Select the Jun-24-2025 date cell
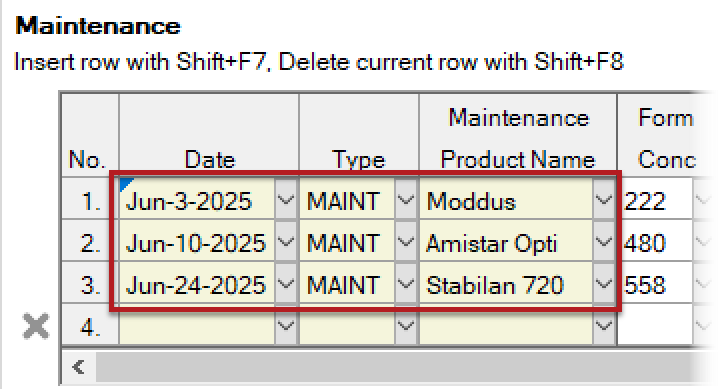 [x=197, y=283]
